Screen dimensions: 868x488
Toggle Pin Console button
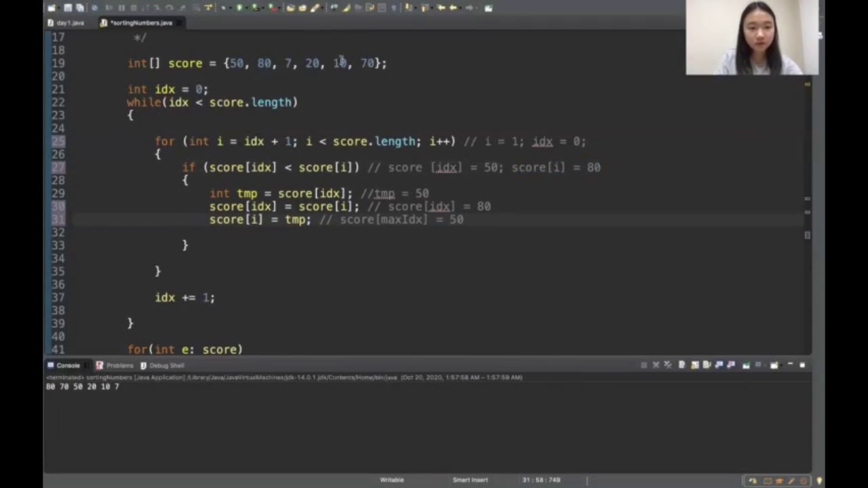click(746, 365)
